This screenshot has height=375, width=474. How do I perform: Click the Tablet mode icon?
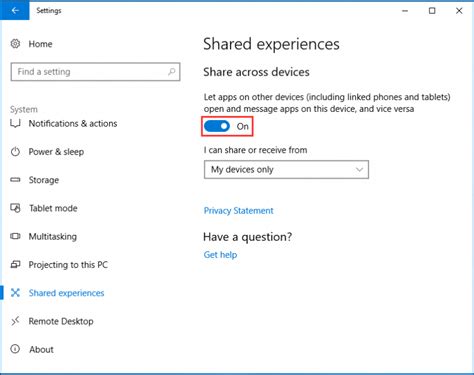click(15, 208)
